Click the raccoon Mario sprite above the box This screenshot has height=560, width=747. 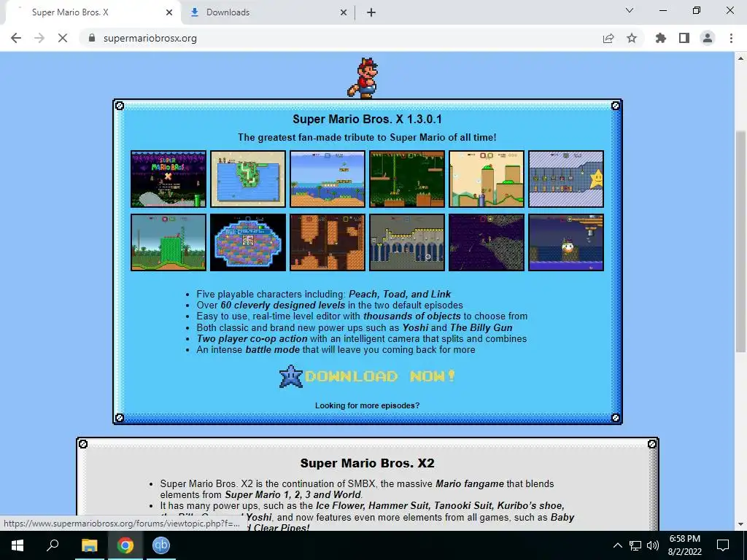(x=365, y=78)
